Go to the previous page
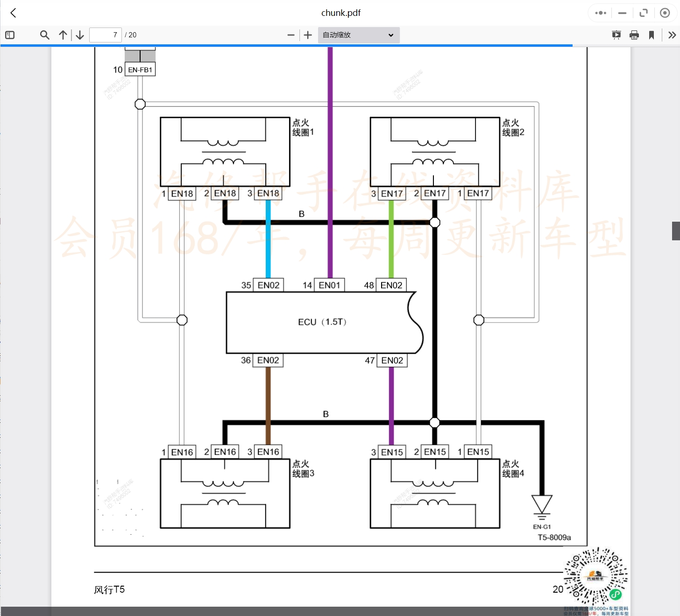Viewport: 680px width, 616px height. click(x=63, y=35)
